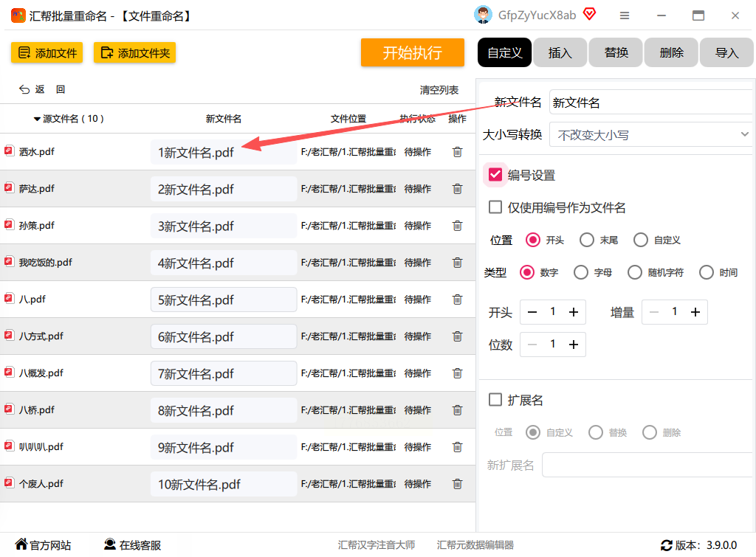Choose 随机字符 type radio button
Screen dimensions: 756x557
point(634,273)
